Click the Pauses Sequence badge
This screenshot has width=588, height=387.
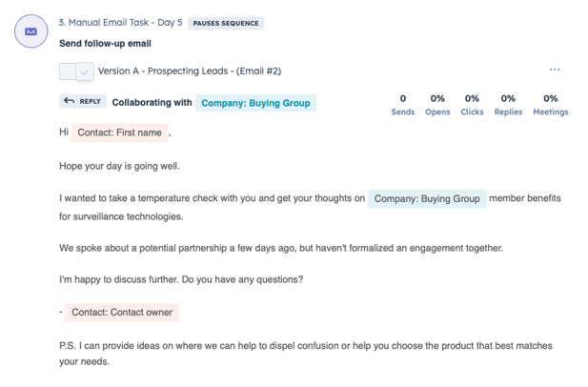pos(226,23)
